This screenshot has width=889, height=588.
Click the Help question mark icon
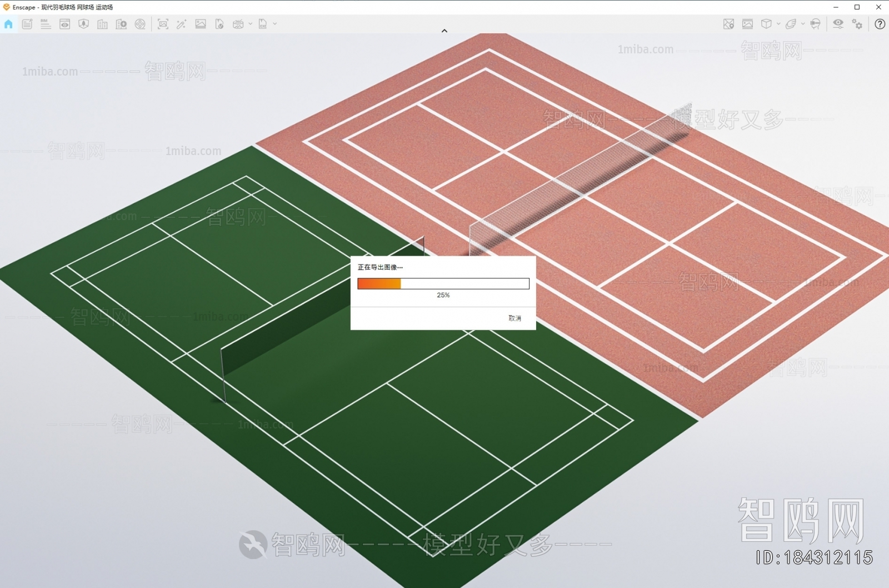[x=880, y=24]
